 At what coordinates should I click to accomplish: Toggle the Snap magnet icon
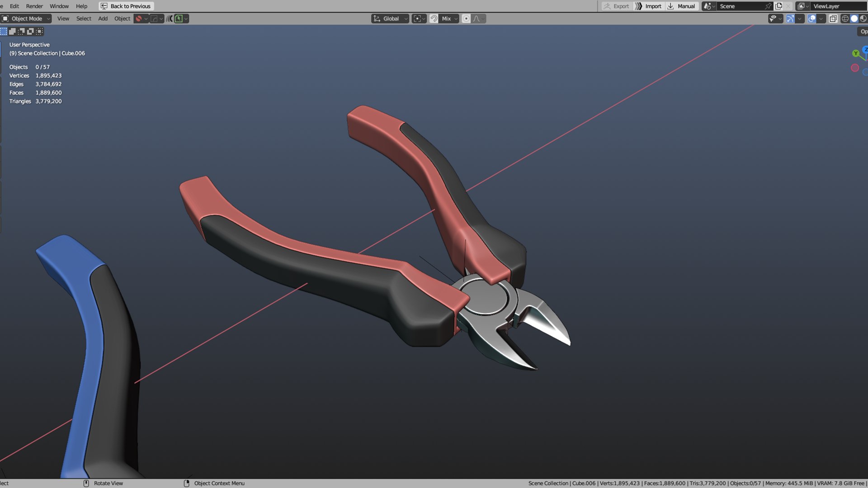(x=434, y=19)
